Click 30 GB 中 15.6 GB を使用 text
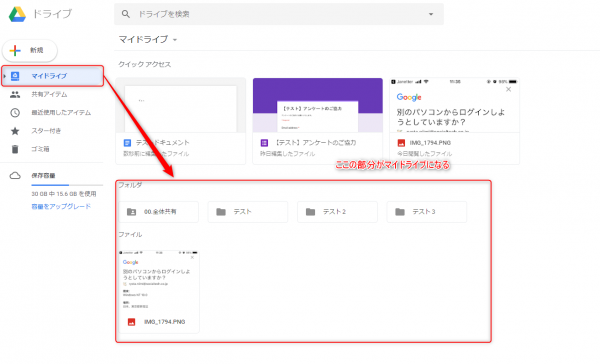This screenshot has width=600, height=364. (64, 194)
